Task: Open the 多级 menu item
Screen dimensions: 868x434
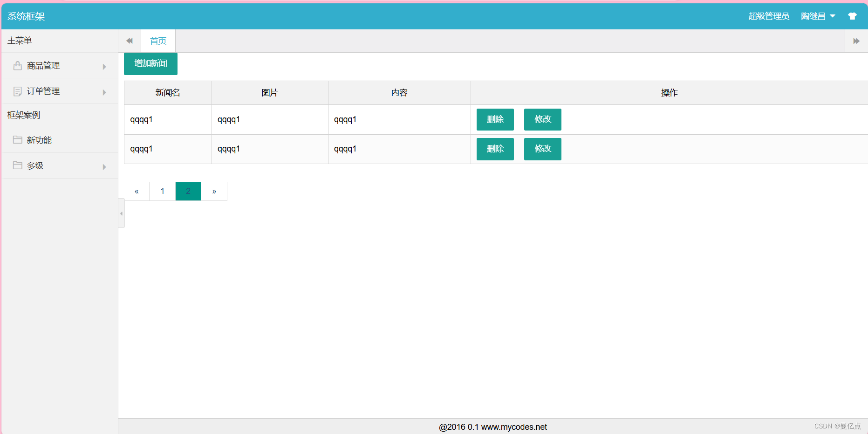Action: tap(60, 165)
